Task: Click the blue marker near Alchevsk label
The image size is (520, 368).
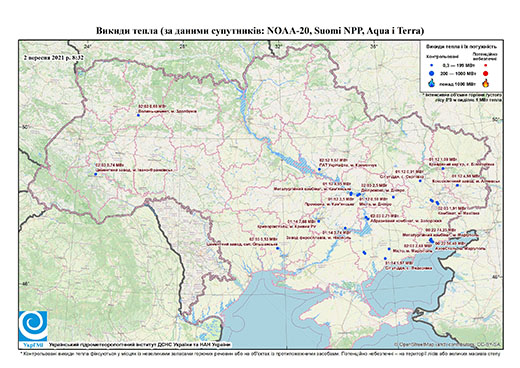Action: click(x=457, y=185)
